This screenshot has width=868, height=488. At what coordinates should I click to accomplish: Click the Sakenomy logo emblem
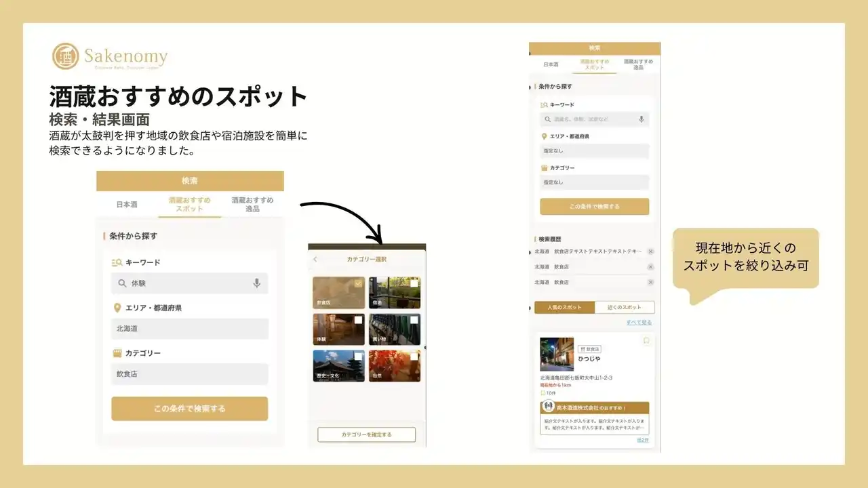(66, 56)
